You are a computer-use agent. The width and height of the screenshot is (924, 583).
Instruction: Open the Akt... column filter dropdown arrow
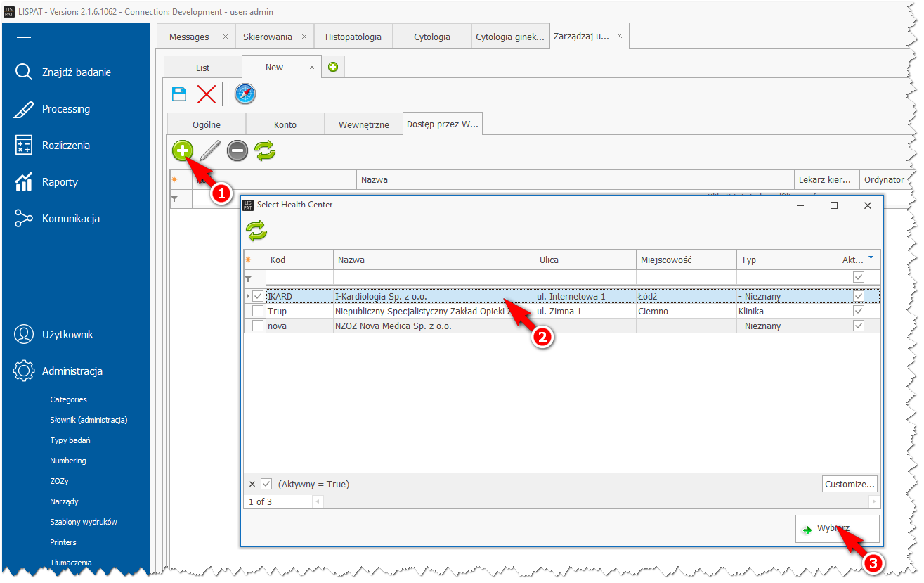(871, 259)
